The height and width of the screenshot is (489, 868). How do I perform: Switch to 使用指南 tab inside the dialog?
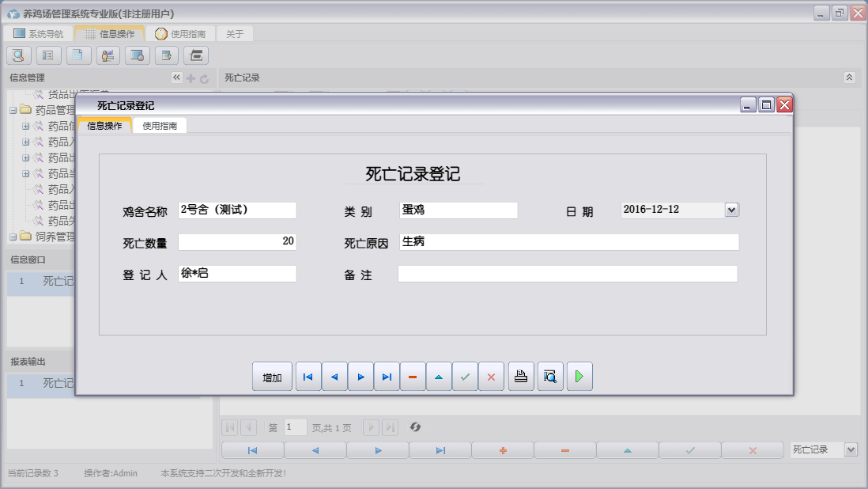160,126
